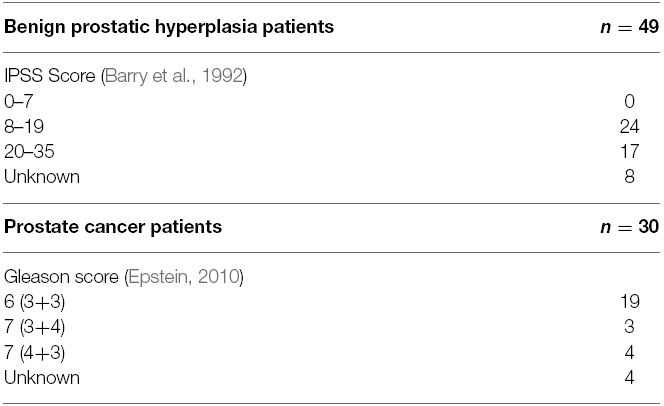This screenshot has width=664, height=406.
Task: Click the n = 30 header value
Action: (630, 227)
